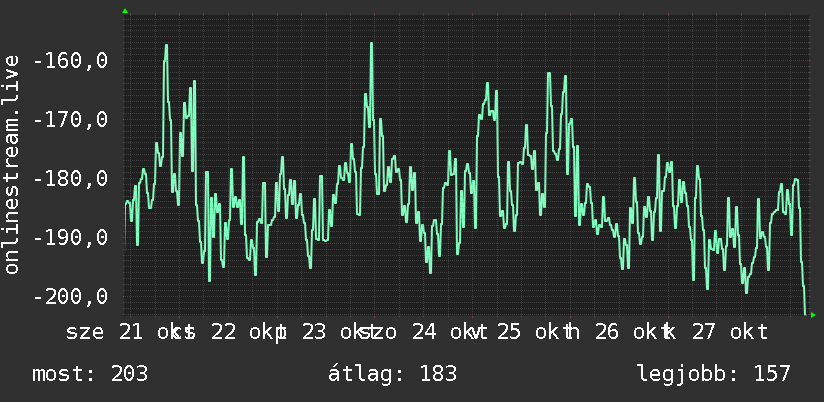Click the -180,0 y-axis label

tap(70, 179)
